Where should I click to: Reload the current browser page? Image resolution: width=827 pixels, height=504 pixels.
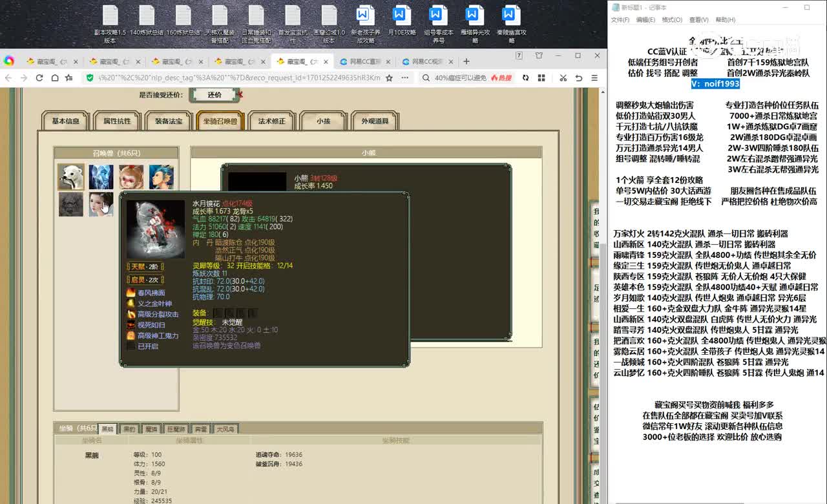click(x=39, y=78)
